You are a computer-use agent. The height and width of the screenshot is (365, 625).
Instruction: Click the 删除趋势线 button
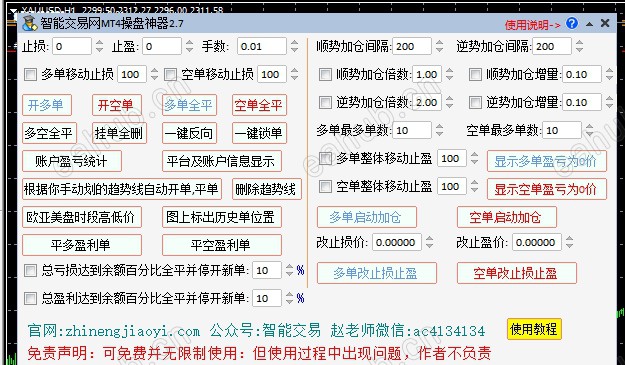click(267, 189)
